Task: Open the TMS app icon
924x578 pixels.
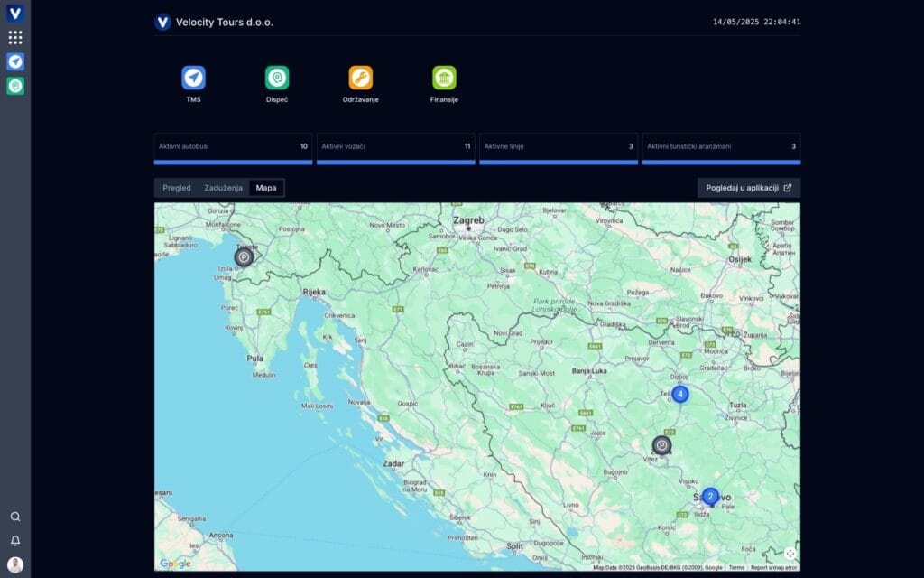Action: 193,78
